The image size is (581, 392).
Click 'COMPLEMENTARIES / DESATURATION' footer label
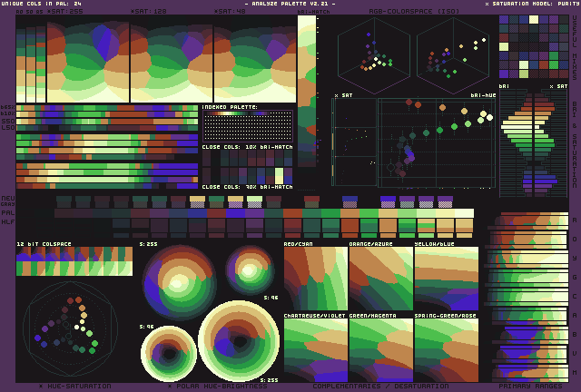pos(380,386)
